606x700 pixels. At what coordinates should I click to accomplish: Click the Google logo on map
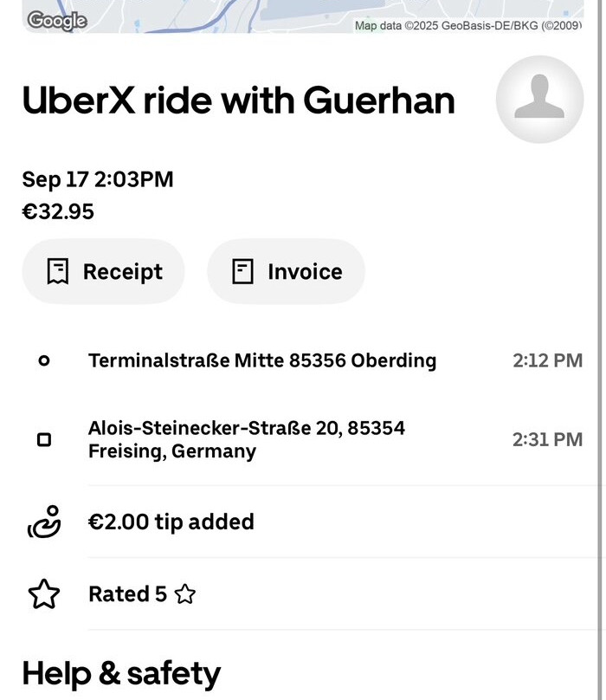57,21
